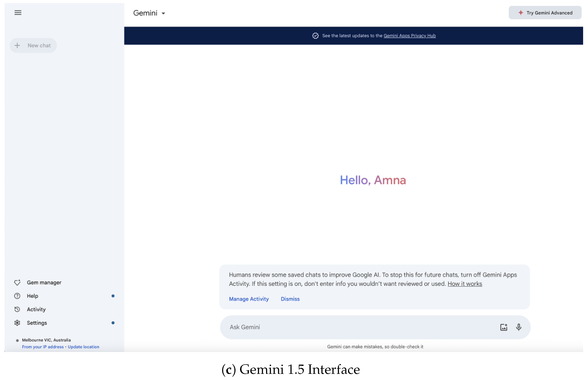The width and height of the screenshot is (588, 380).
Task: Collapse the sidebar with hamburger menu icon
Action: point(18,13)
